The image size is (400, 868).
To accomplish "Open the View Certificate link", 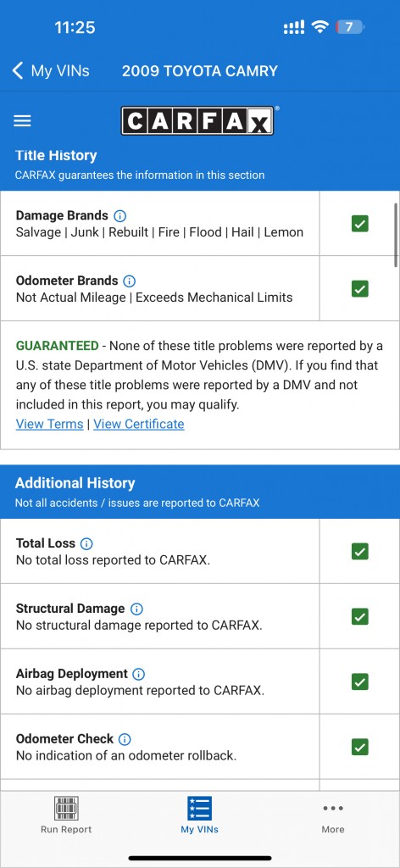I will [x=139, y=424].
